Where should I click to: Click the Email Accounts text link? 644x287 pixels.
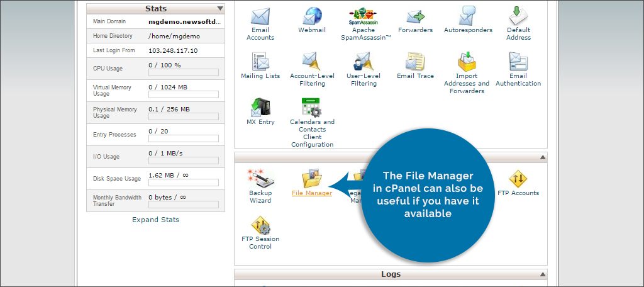(260, 34)
